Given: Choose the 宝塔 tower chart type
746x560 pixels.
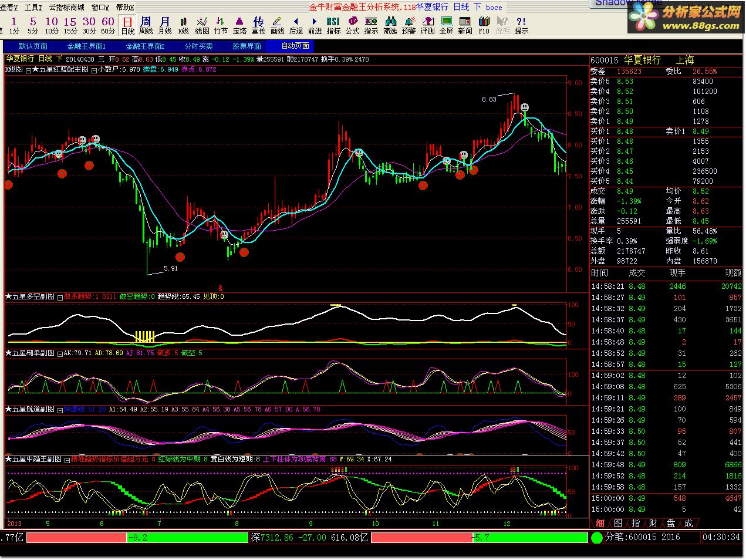Looking at the screenshot, I should (240, 25).
